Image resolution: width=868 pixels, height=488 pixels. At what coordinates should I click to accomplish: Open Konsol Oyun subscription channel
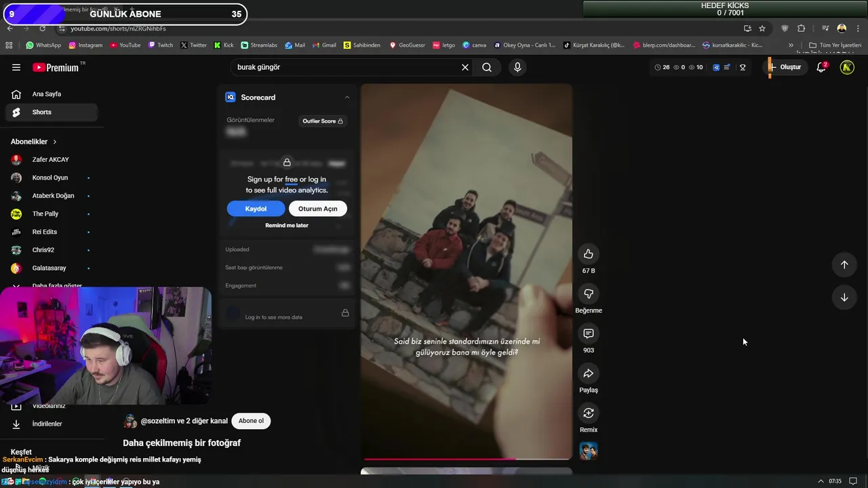click(x=51, y=178)
